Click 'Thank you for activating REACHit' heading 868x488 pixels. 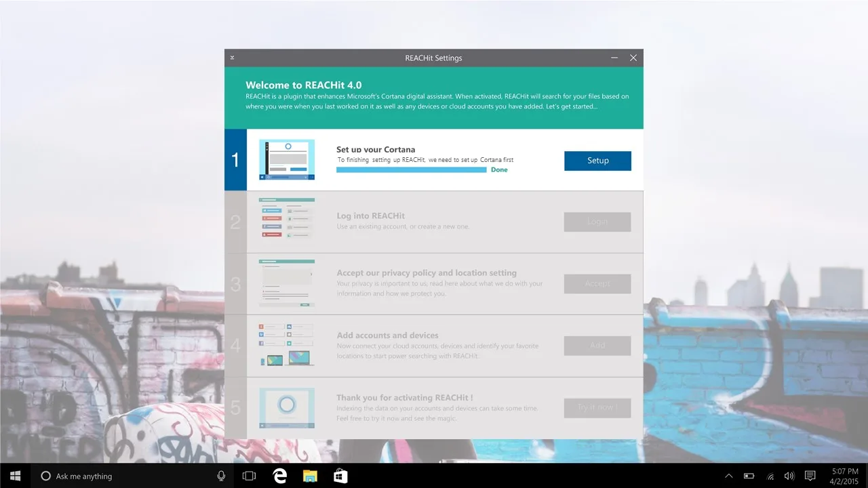[405, 397]
